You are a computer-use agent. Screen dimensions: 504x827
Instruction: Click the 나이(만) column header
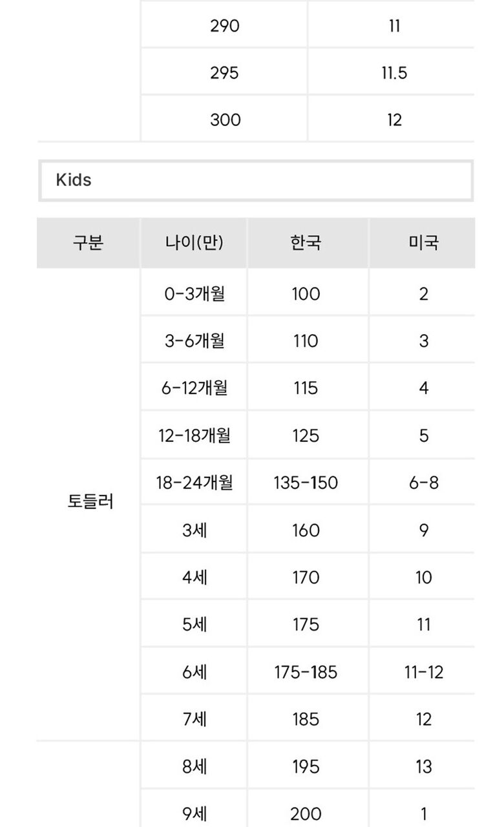[194, 243]
